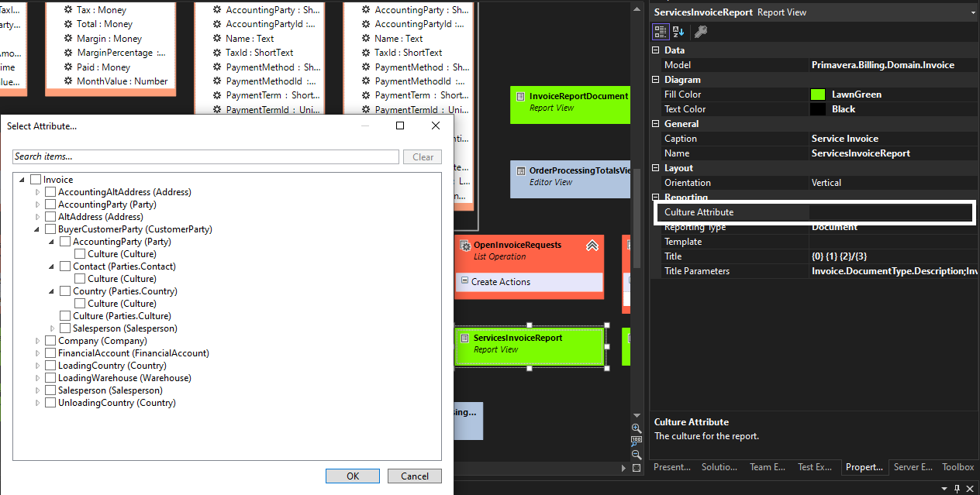Zoom out of the diagram

tap(637, 455)
